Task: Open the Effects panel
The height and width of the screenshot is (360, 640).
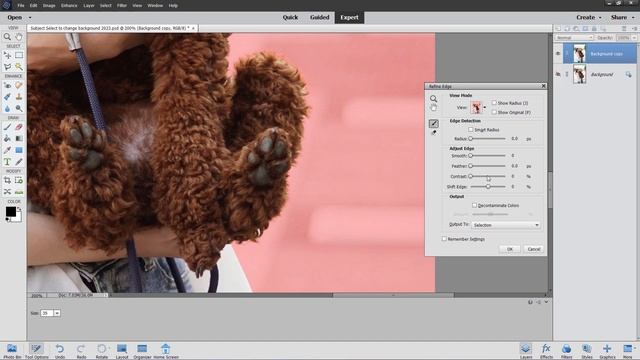Action: [x=546, y=351]
